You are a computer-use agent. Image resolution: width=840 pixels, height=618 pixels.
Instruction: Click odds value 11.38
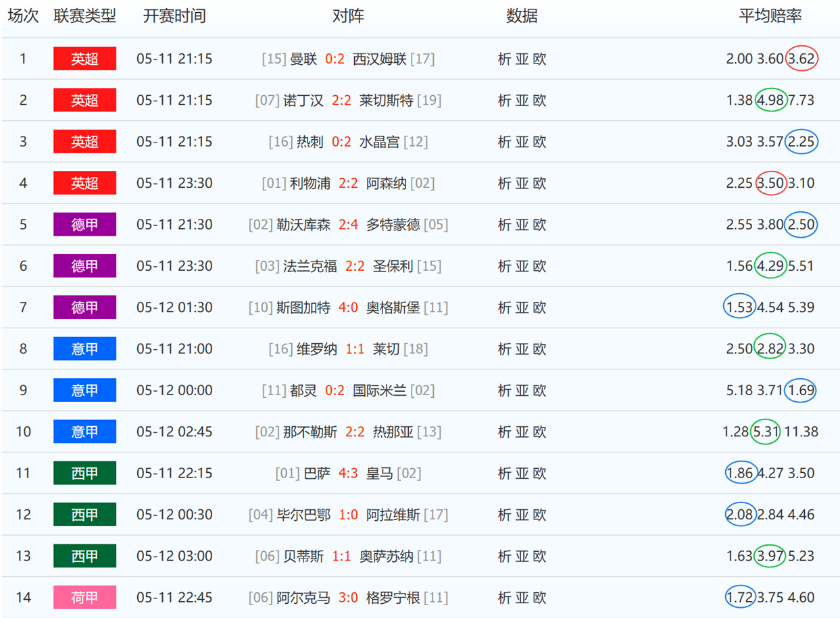(x=801, y=432)
